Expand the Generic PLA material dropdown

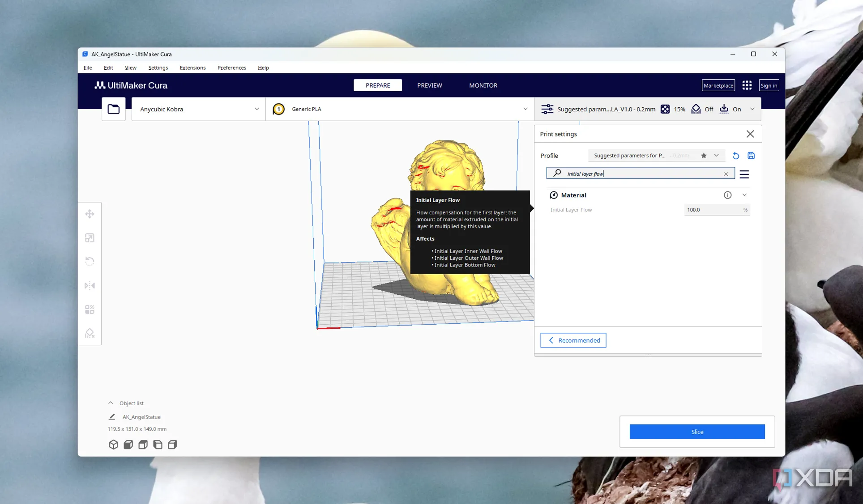(525, 109)
